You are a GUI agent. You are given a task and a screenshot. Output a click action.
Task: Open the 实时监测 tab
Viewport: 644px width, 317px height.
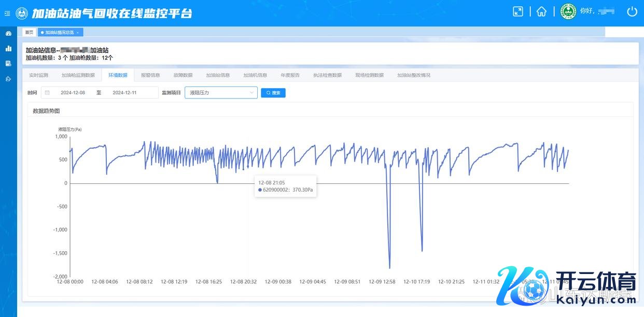pyautogui.click(x=38, y=75)
